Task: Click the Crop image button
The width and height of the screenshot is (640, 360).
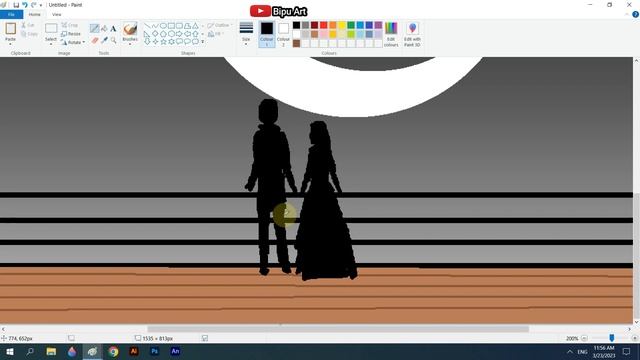Action: (70, 25)
